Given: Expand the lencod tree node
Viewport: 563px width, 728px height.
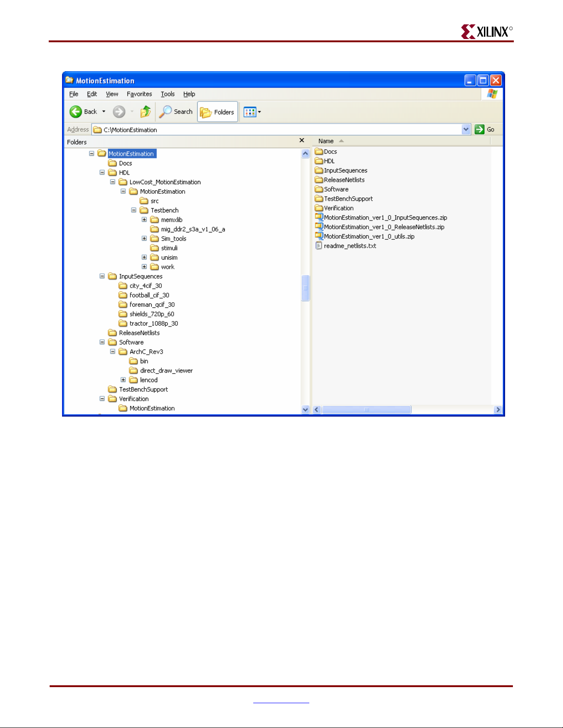Looking at the screenshot, I should point(123,380).
